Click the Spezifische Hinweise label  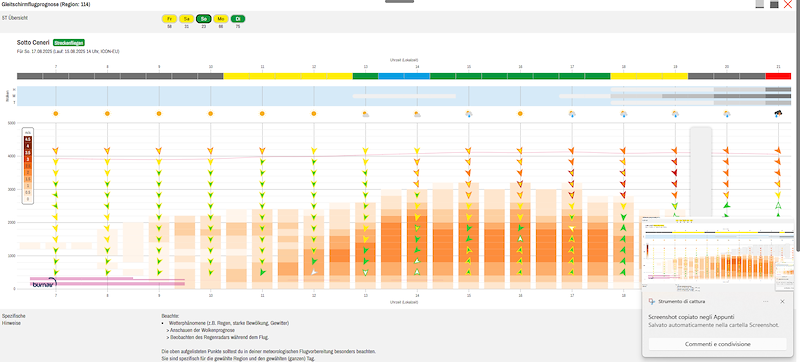[14, 319]
